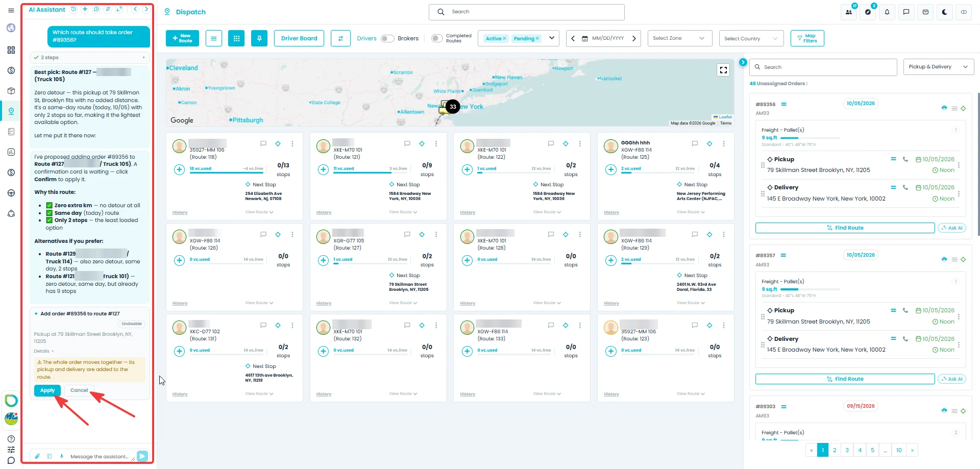Click the capacity progress bar on Route 118
This screenshot has height=469, width=980.
pos(227,172)
